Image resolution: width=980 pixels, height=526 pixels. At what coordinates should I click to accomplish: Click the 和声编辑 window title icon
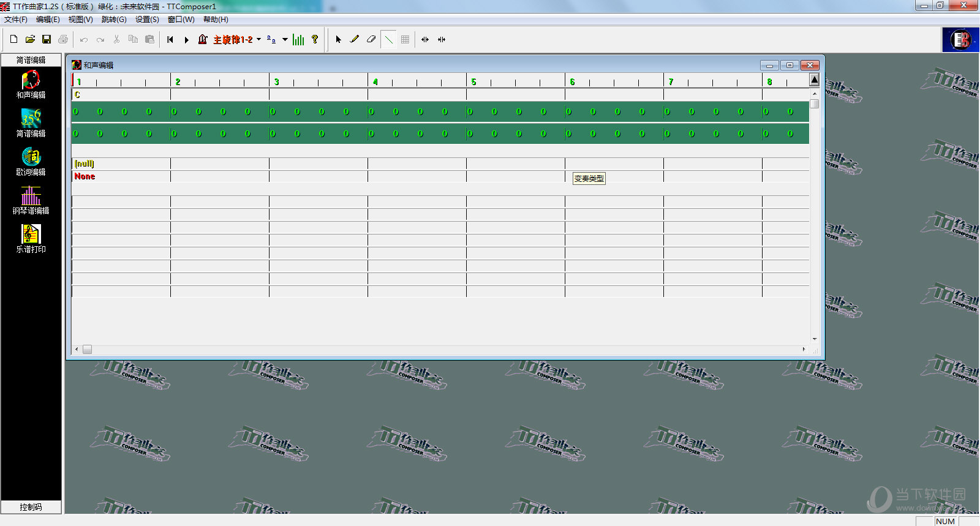coord(77,65)
